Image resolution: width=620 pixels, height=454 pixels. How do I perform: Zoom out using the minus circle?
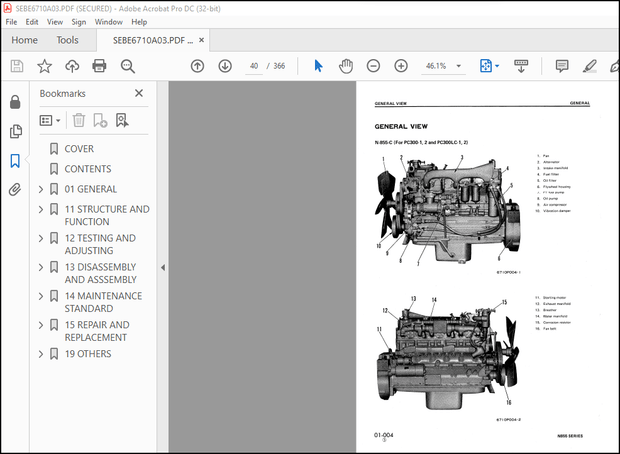tap(373, 66)
